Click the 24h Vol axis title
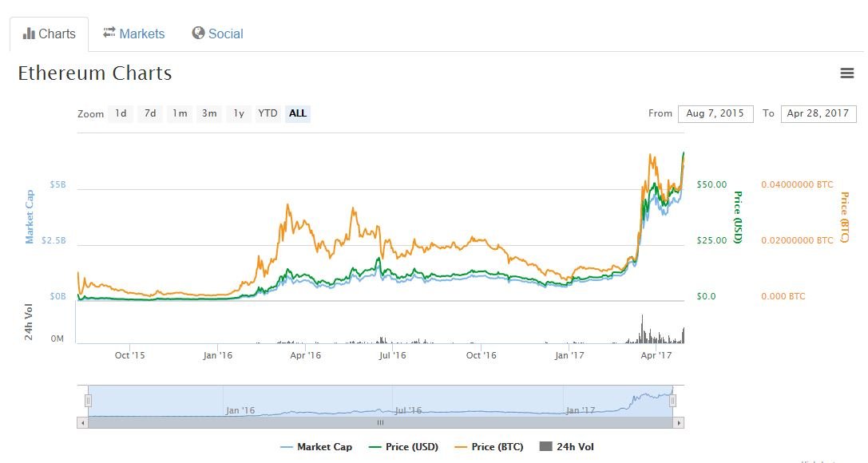868x463 pixels. coord(28,322)
